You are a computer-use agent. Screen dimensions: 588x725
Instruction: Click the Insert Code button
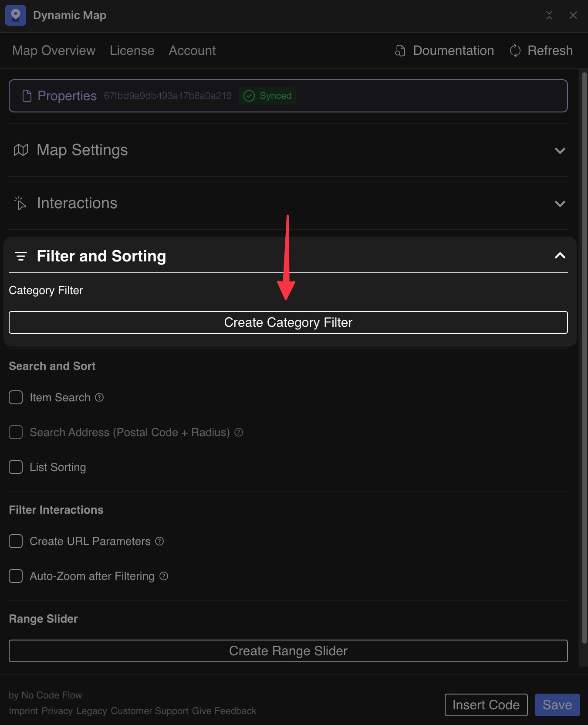click(x=486, y=705)
